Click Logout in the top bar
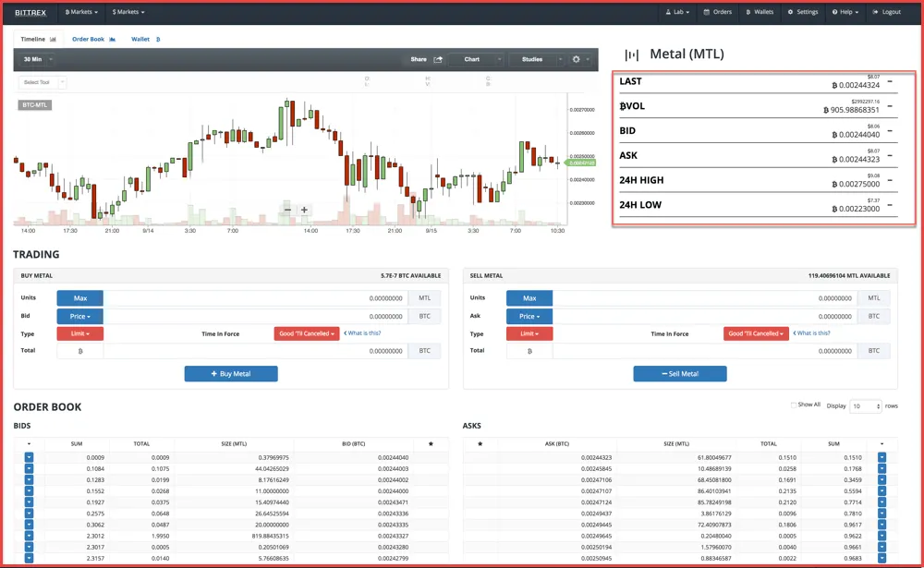 pos(887,12)
